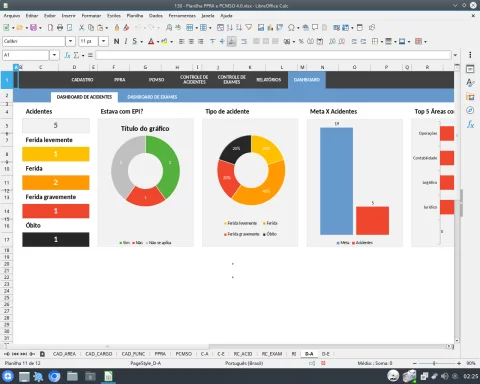Open the Function Wizard fx icon

click(67, 55)
